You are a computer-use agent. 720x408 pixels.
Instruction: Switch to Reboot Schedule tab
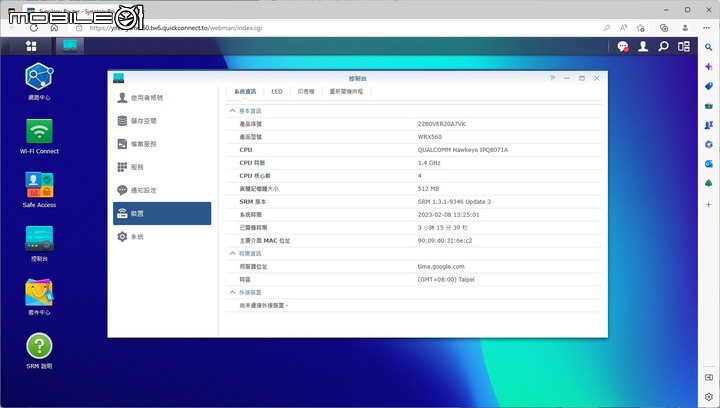[x=346, y=92]
